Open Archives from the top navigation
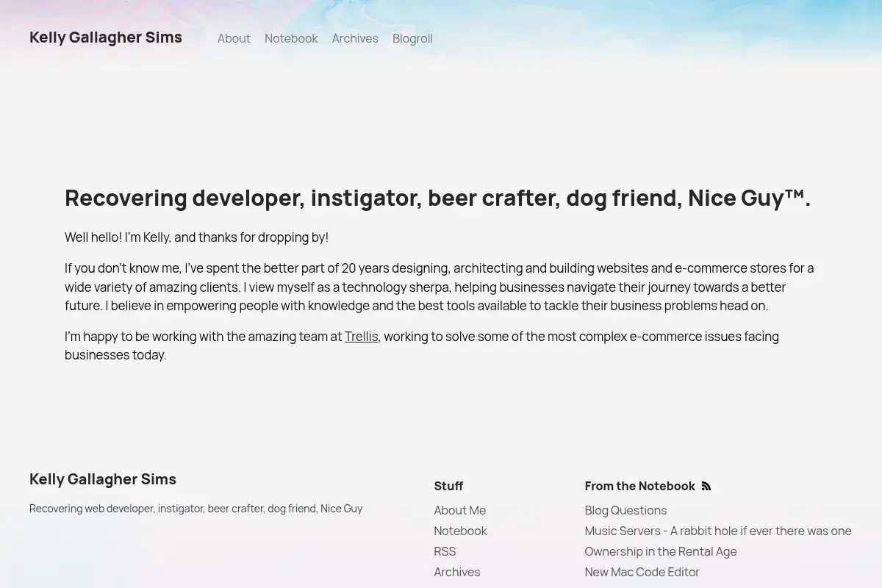This screenshot has width=882, height=588. point(355,38)
